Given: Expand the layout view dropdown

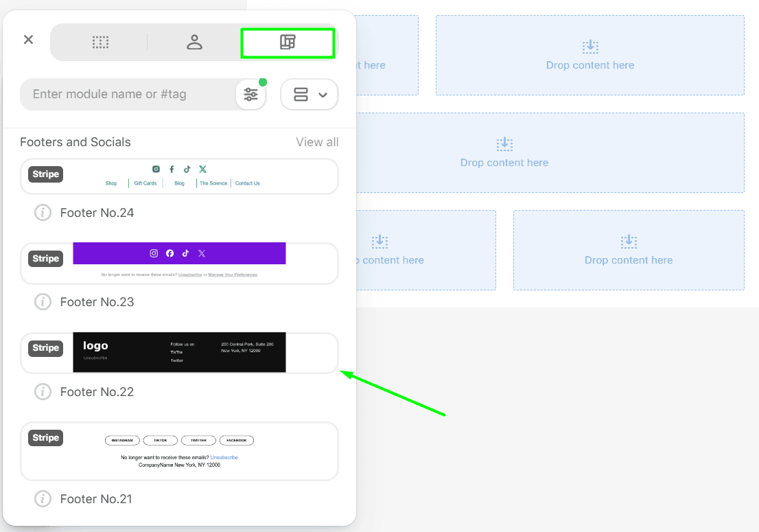Looking at the screenshot, I should tap(310, 95).
